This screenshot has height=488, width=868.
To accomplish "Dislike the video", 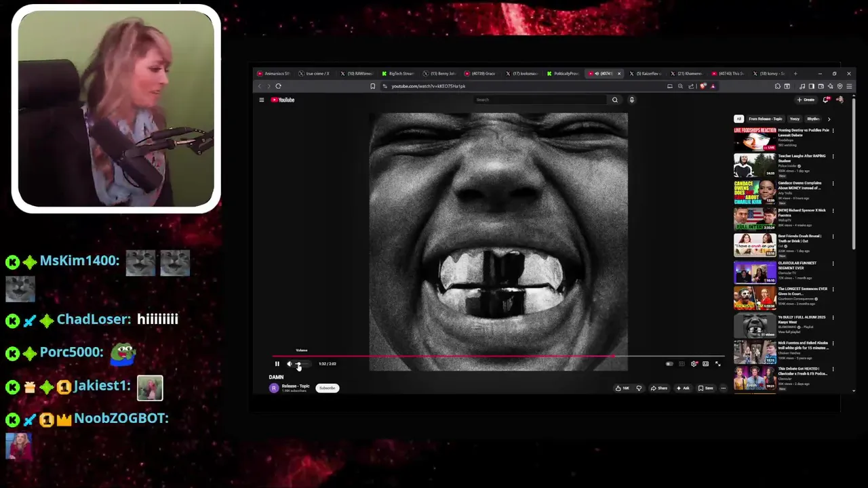I will (x=639, y=388).
